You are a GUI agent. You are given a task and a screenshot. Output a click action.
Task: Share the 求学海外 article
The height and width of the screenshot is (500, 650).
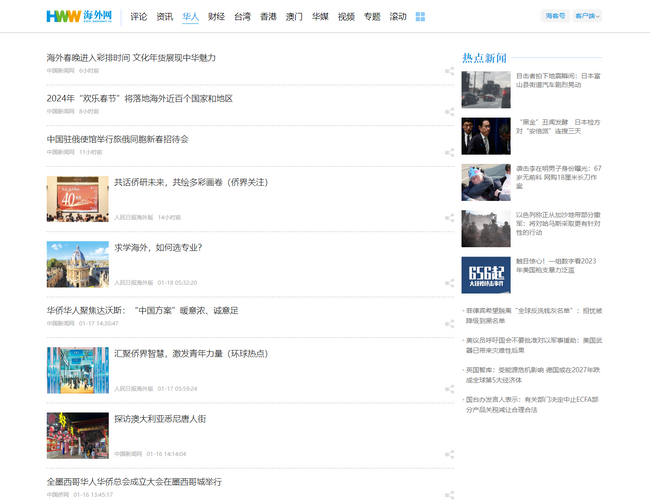(449, 283)
